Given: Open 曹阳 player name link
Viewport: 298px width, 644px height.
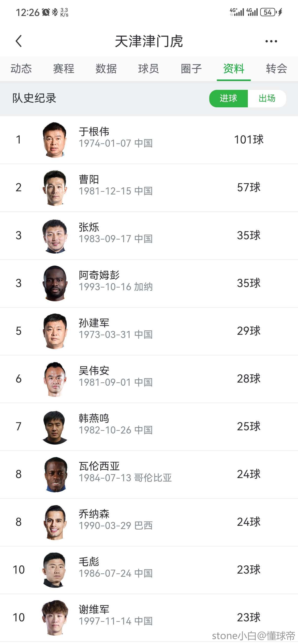Looking at the screenshot, I should coord(89,179).
